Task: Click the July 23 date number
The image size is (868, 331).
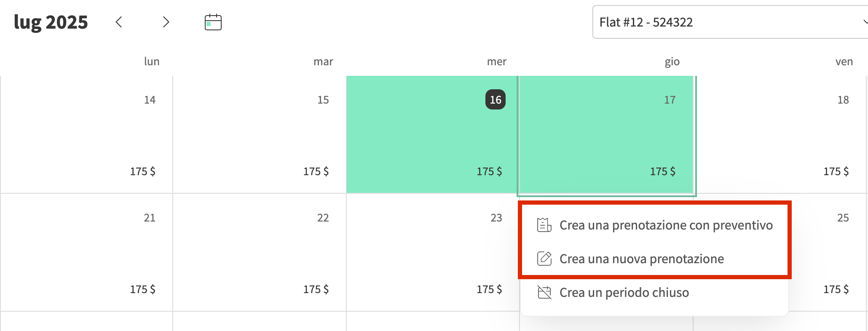Action: coord(496,218)
